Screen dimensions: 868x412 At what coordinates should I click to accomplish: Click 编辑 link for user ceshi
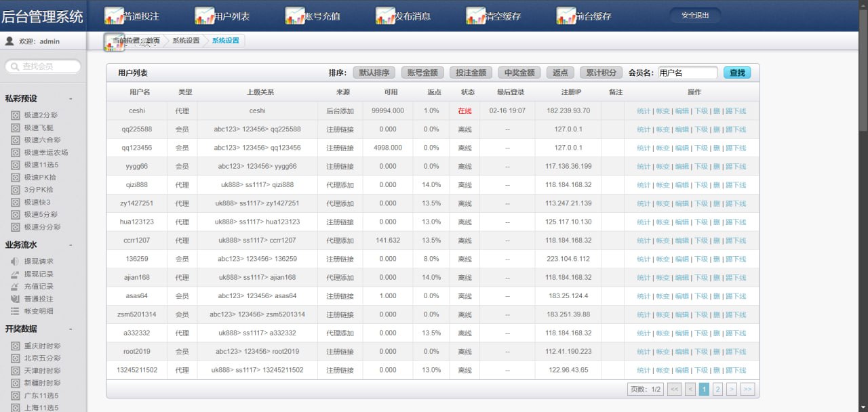(x=682, y=111)
